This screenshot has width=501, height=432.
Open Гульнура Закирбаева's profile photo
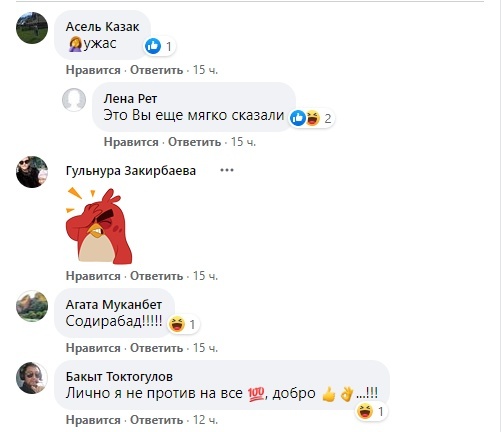point(32,172)
